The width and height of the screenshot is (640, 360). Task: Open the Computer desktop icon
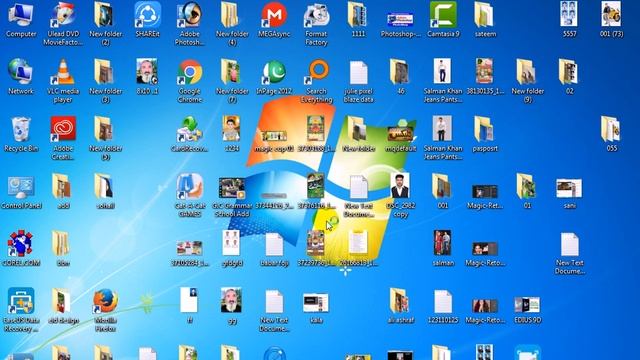tap(21, 20)
